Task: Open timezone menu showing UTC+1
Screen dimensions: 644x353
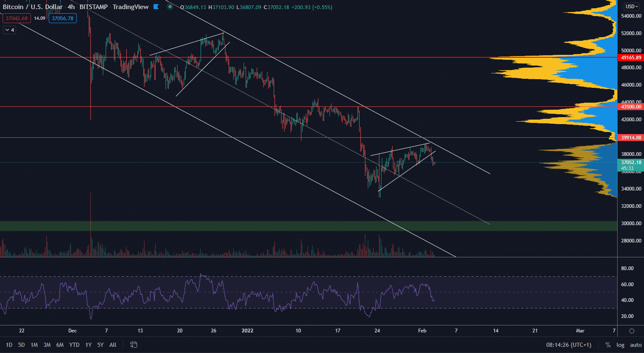Action: click(x=568, y=345)
